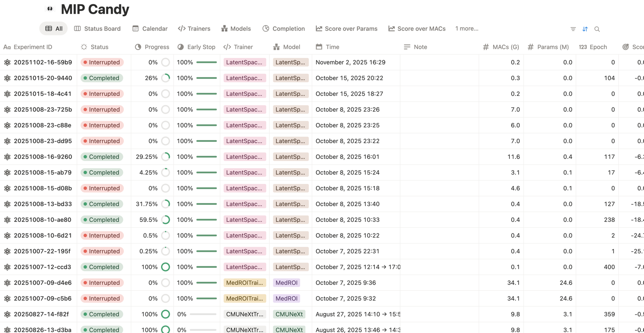This screenshot has width=644, height=333.
Task: Click the 123 icon on the Epoch column
Action: [583, 47]
